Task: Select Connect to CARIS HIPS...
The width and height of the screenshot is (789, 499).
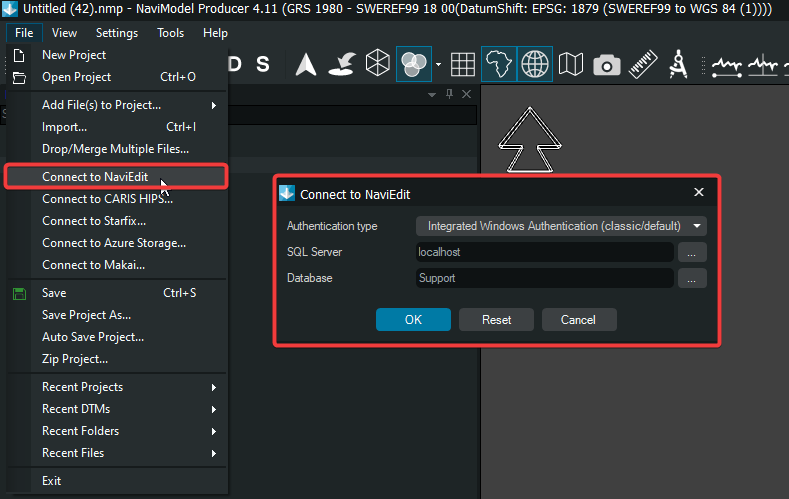Action: tap(117, 199)
